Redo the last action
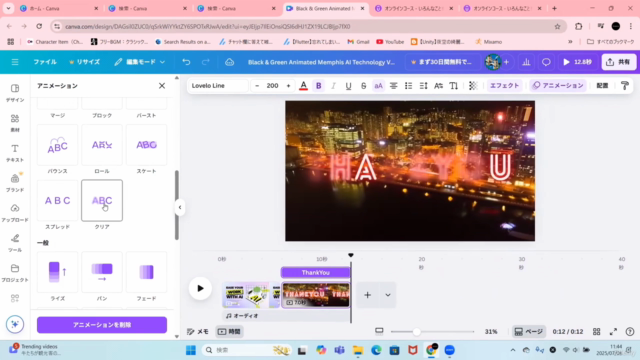The height and width of the screenshot is (360, 640). [206, 62]
